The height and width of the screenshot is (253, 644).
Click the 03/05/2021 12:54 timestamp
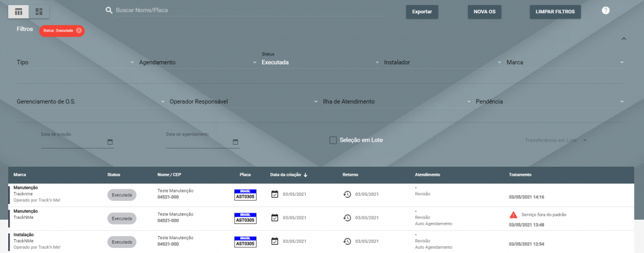pyautogui.click(x=526, y=244)
